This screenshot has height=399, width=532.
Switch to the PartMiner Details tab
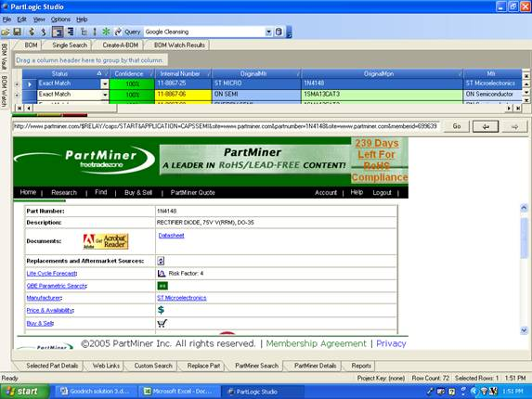click(x=315, y=366)
